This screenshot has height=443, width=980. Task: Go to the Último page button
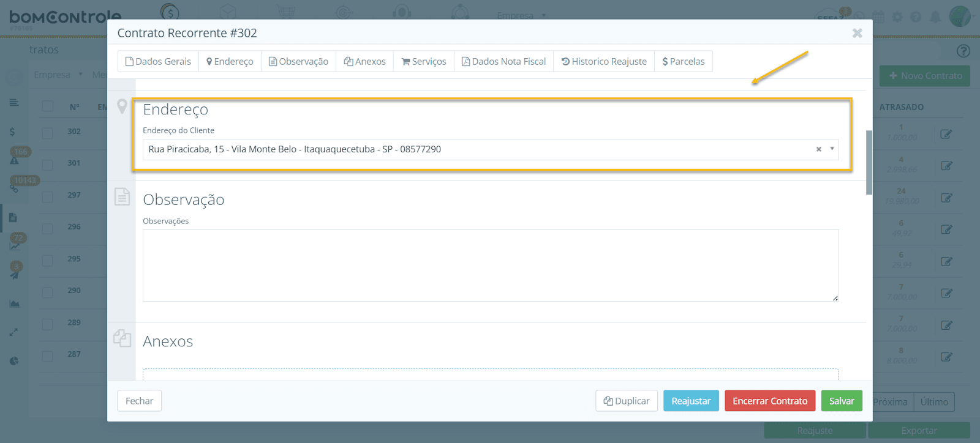click(x=934, y=402)
